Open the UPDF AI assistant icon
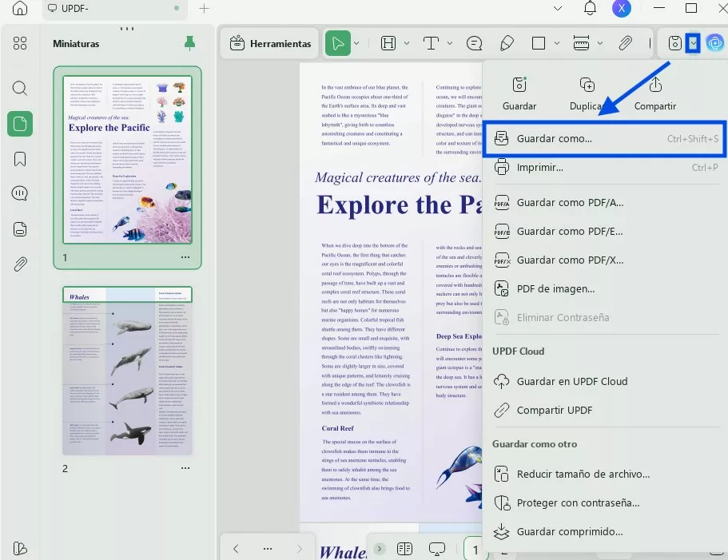Screen dimensions: 728x560 click(x=714, y=43)
